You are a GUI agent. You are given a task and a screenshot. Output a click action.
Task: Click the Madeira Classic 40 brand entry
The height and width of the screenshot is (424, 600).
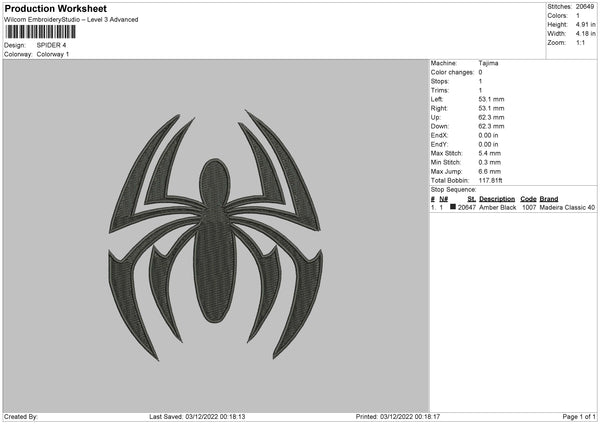pos(567,207)
